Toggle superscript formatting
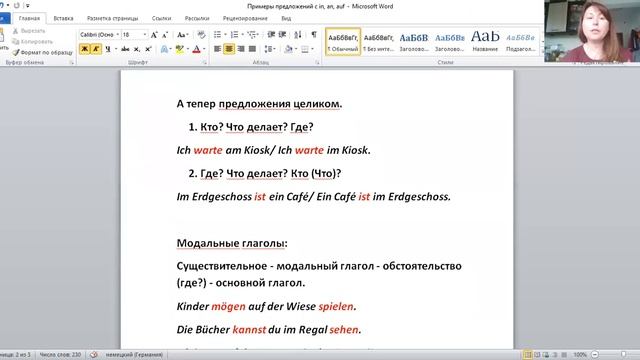640x360 pixels. point(148,49)
